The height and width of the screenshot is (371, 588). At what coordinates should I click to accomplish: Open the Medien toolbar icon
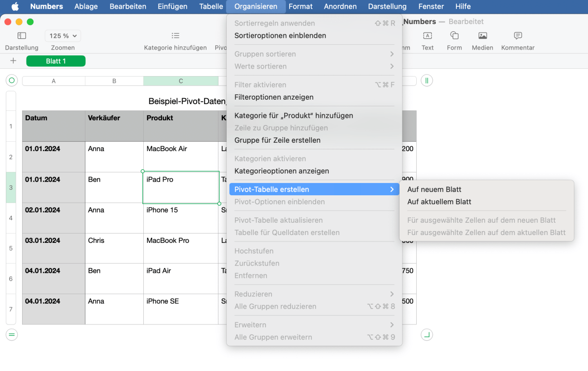(482, 36)
